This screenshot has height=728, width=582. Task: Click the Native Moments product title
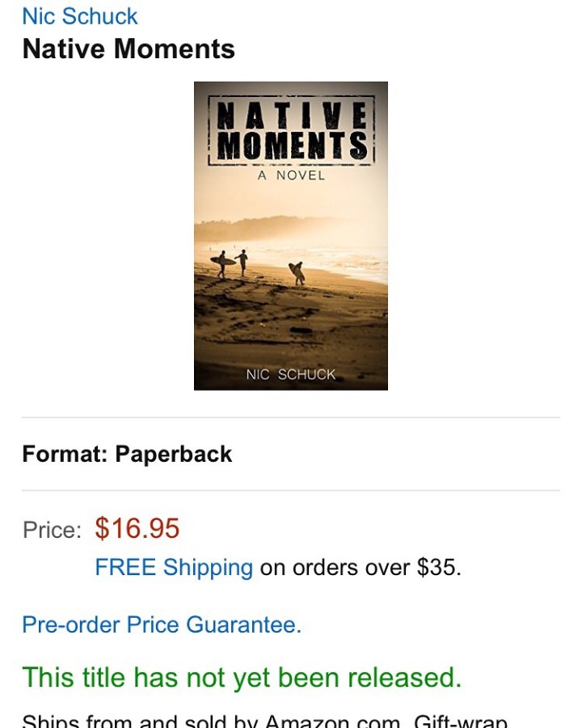click(129, 49)
